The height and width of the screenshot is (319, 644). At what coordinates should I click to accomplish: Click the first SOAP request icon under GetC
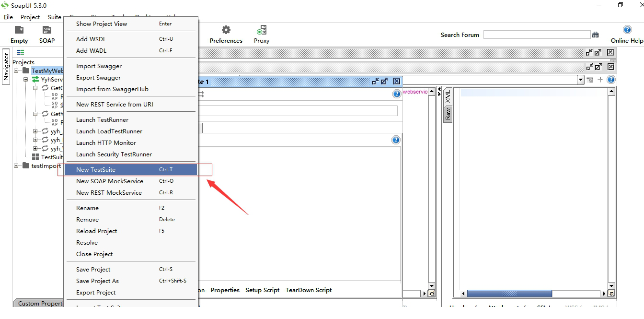[55, 96]
